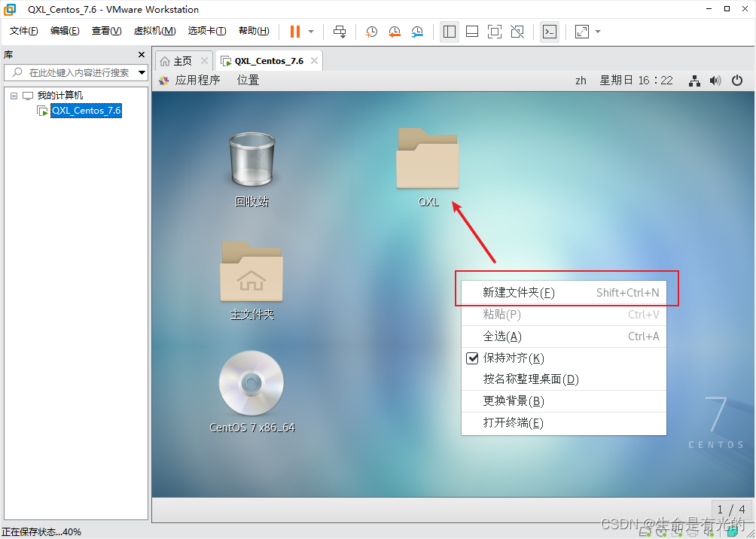756x539 pixels.
Task: Open the stretch options dropdown arrow
Action: (x=598, y=32)
